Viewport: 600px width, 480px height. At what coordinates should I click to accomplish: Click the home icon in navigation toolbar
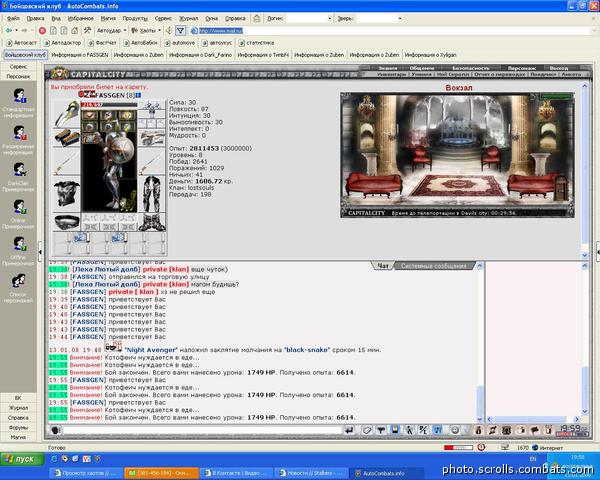point(75,31)
